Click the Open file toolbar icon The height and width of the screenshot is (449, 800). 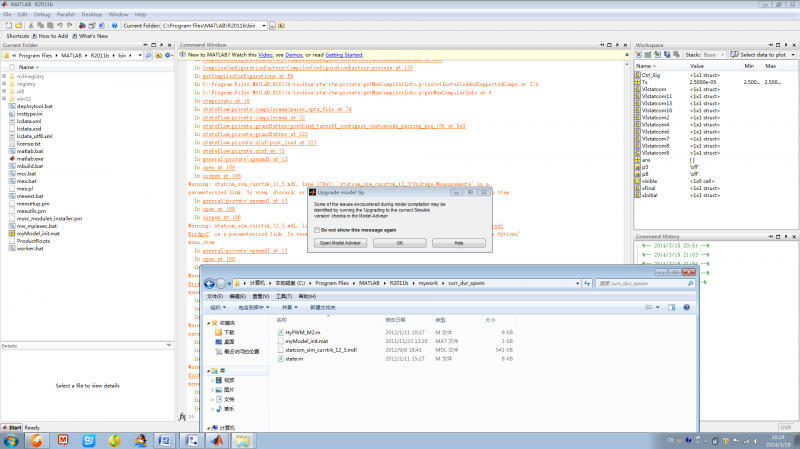click(16, 25)
